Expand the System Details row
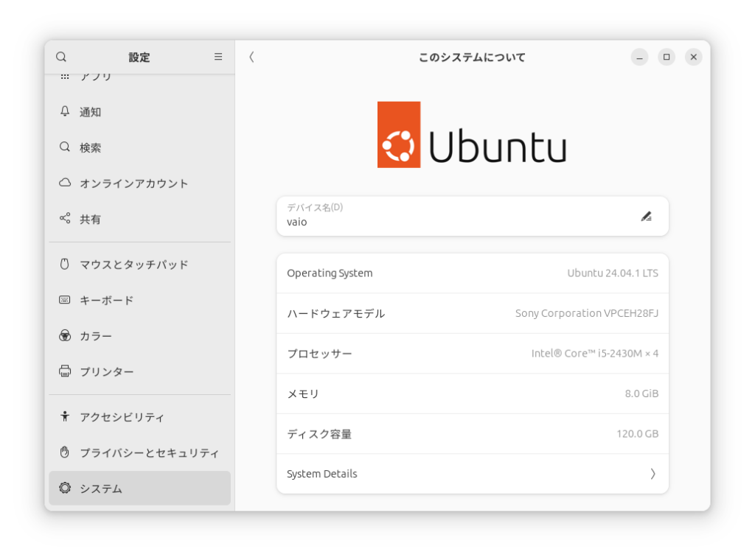 [472, 474]
